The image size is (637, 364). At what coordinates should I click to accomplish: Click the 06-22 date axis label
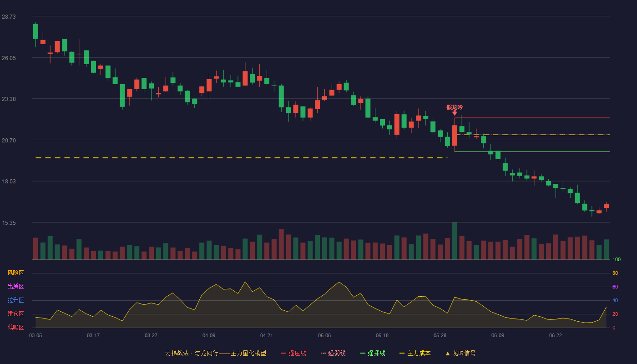click(556, 335)
